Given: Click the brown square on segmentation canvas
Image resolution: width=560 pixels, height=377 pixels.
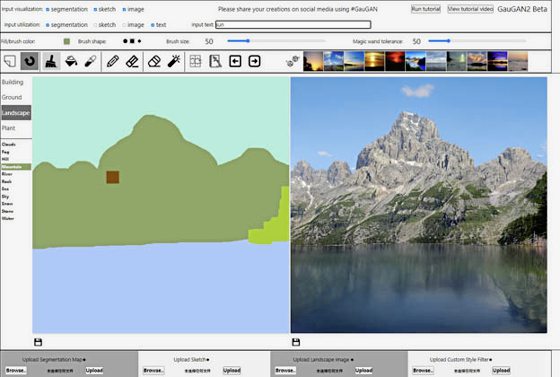Looking at the screenshot, I should 113,177.
